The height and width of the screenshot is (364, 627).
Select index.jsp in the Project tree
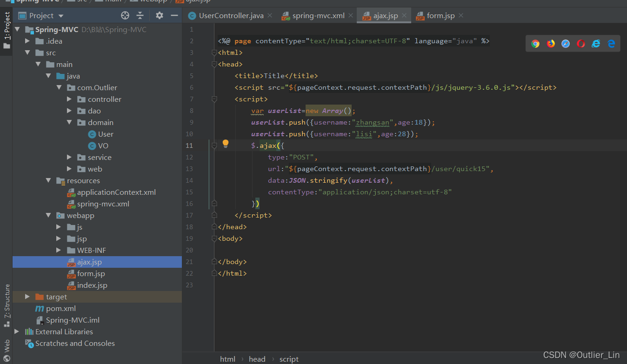click(87, 285)
